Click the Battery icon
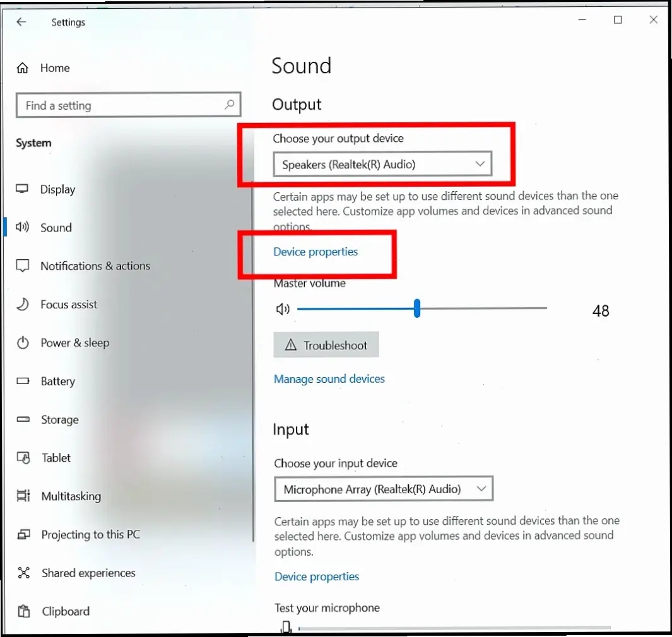This screenshot has width=672, height=637. pos(23,381)
